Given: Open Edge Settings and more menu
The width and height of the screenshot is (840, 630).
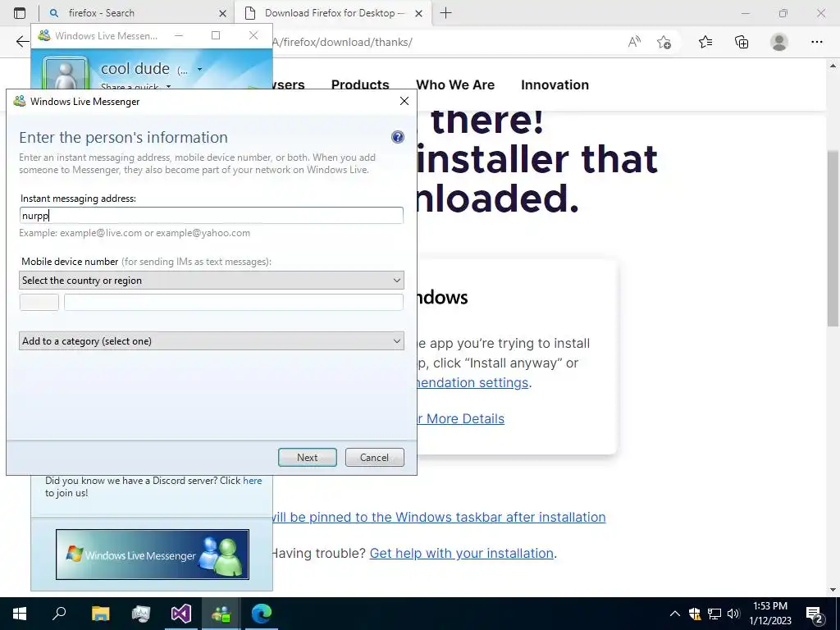Looking at the screenshot, I should point(816,42).
